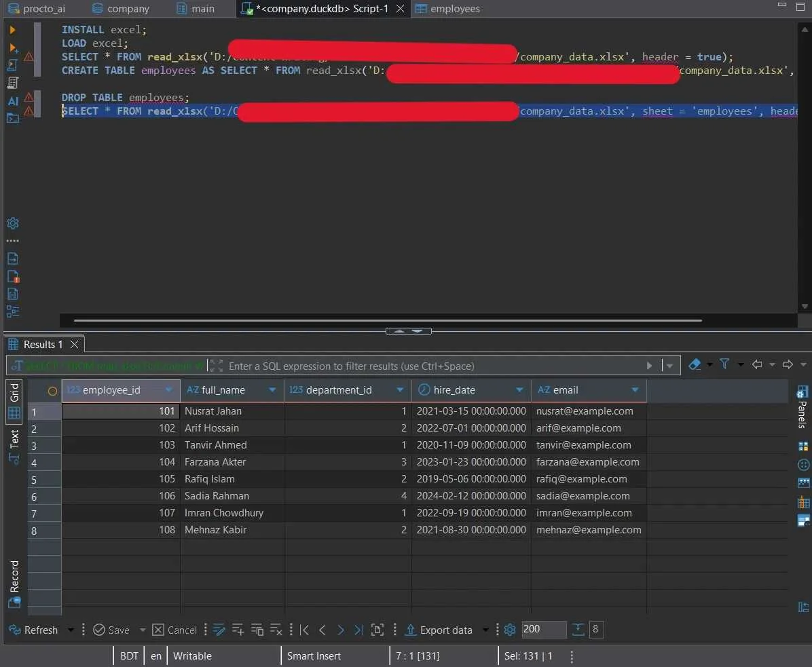The width and height of the screenshot is (812, 667).
Task: Expand Export data dropdown arrow
Action: (485, 630)
